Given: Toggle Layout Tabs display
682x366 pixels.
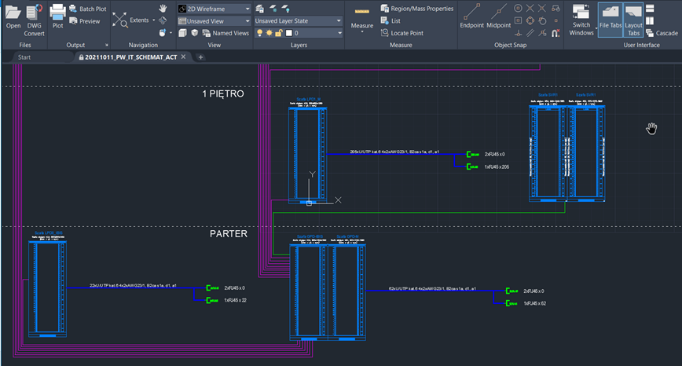Looking at the screenshot, I should (633, 20).
